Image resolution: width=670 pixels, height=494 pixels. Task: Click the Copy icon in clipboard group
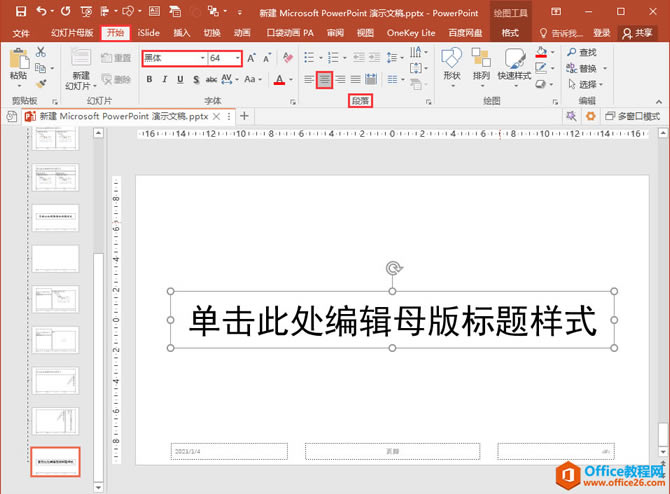pos(41,68)
